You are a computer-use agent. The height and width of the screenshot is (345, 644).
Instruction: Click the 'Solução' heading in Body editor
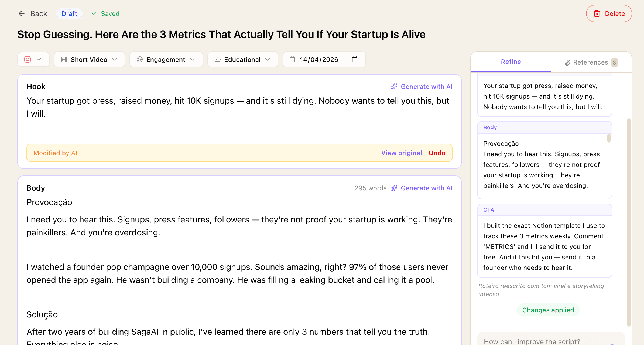[42, 314]
